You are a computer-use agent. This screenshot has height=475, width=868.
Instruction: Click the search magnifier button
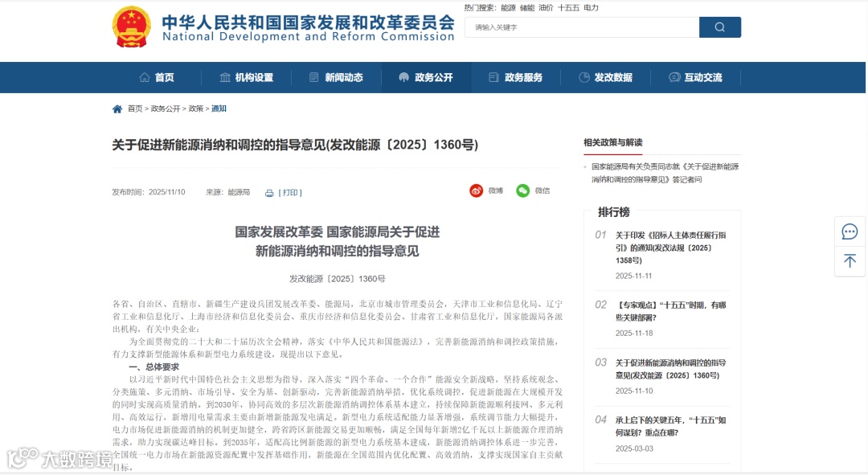(x=719, y=27)
